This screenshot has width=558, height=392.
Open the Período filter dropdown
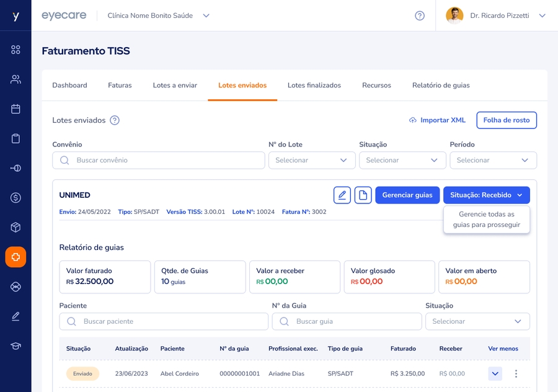point(493,160)
